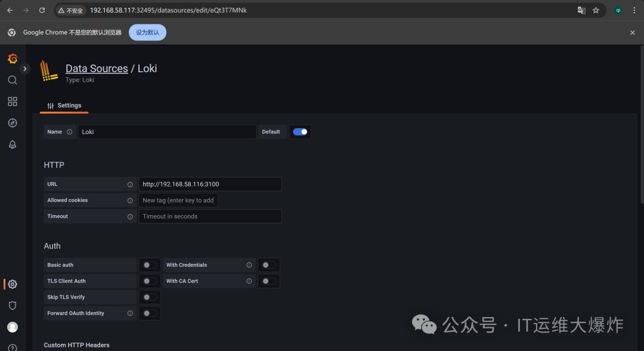644x351 pixels.
Task: Click the Loki data source logo
Action: (49, 70)
